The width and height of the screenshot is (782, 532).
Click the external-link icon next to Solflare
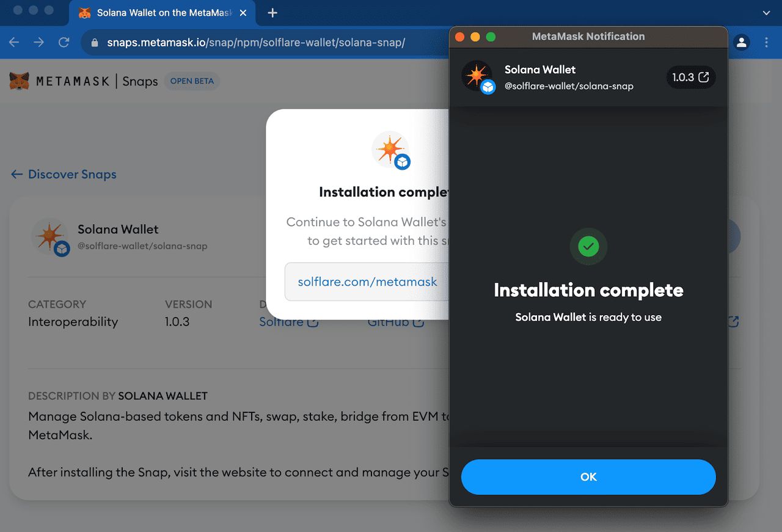pyautogui.click(x=313, y=321)
